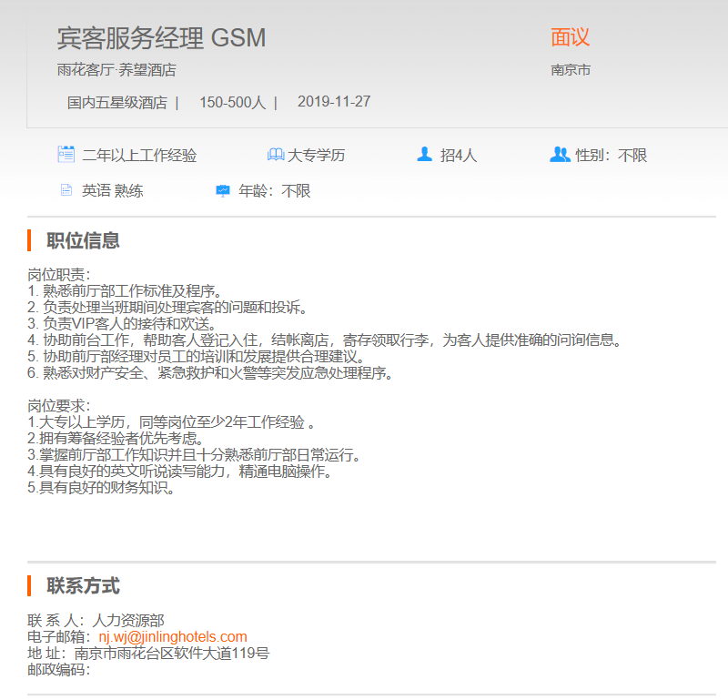
Task: Click the two-person icon beside 性别
Action: [560, 155]
